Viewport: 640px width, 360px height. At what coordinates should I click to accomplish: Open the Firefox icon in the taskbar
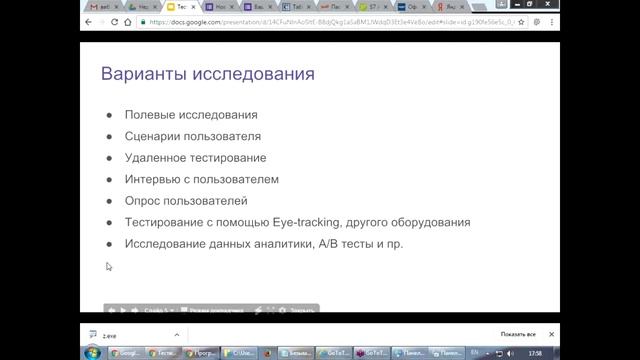point(267,353)
